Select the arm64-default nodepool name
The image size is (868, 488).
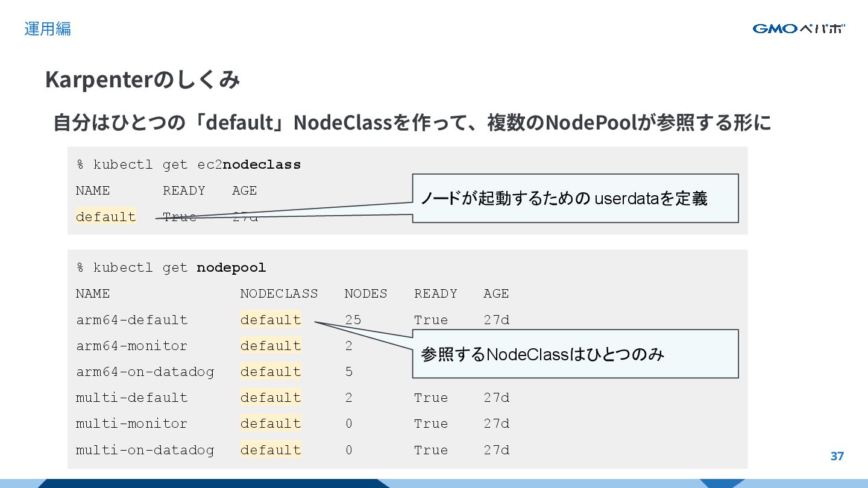(131, 320)
